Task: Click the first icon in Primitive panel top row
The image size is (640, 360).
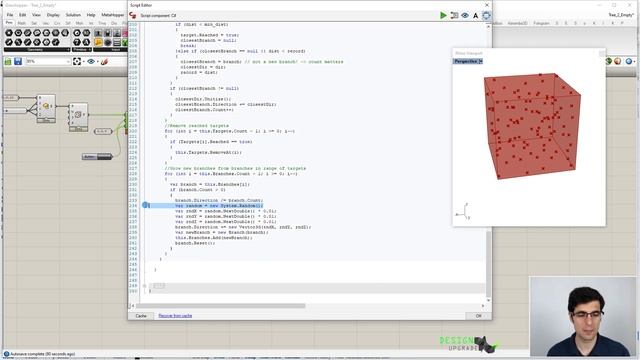Action: (77, 33)
